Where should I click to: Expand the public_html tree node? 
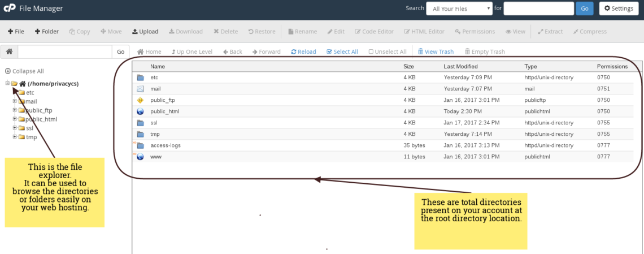[15, 119]
